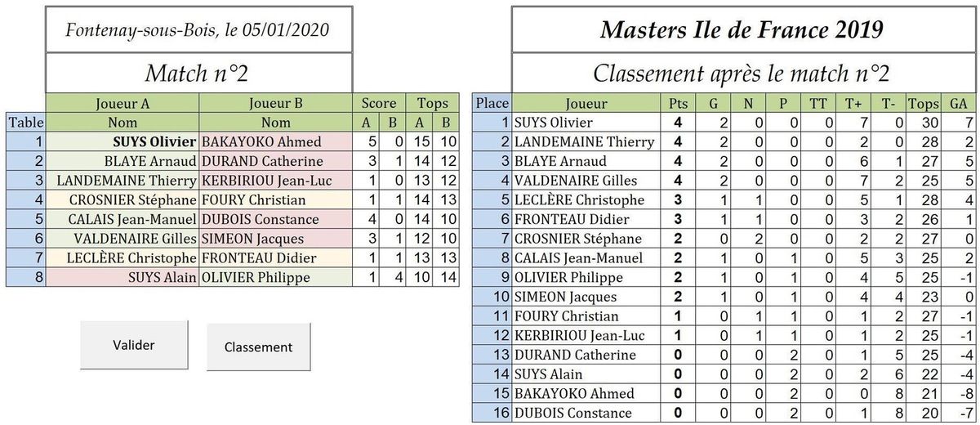Select the SUYS Olivier cell at Table 1

[x=122, y=141]
